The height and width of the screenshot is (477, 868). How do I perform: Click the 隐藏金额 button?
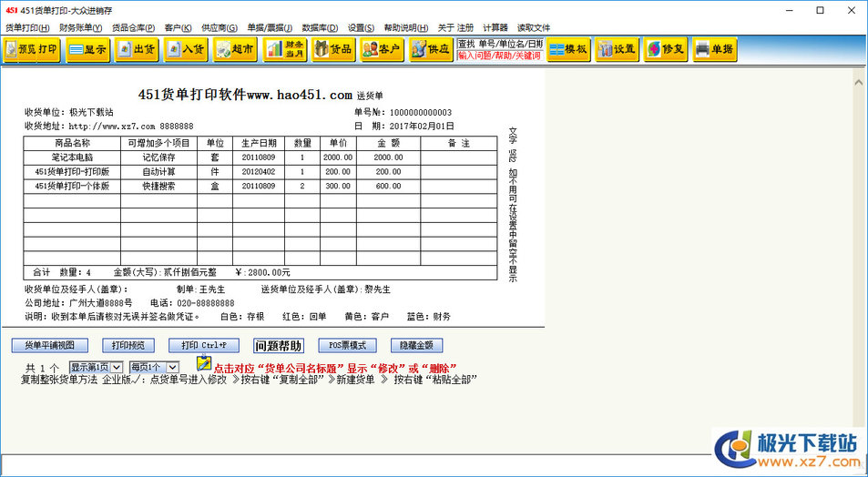pos(417,345)
